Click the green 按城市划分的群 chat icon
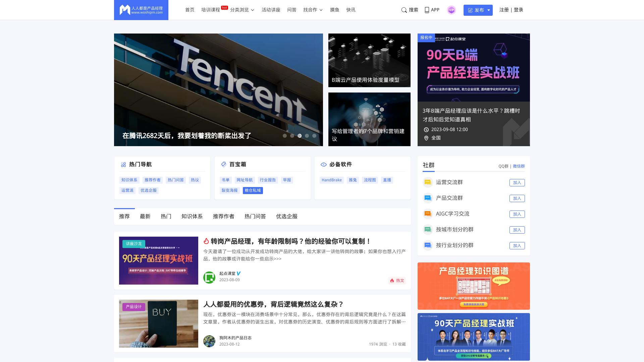The image size is (644, 362). point(428,230)
